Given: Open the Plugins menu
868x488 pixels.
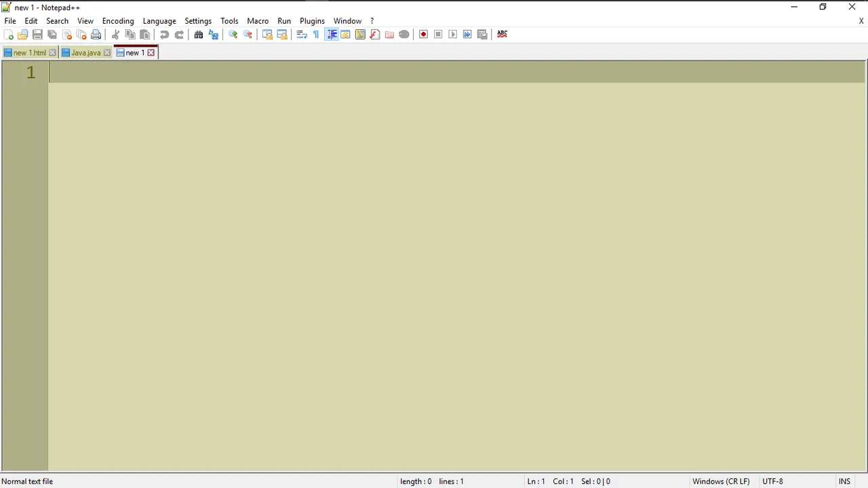Looking at the screenshot, I should [x=312, y=21].
